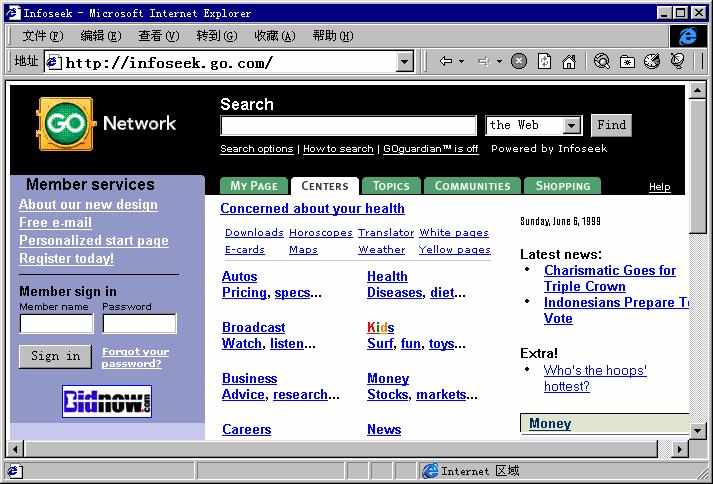The image size is (713, 484).
Task: Click the IE icon in the title bar
Action: (x=13, y=13)
